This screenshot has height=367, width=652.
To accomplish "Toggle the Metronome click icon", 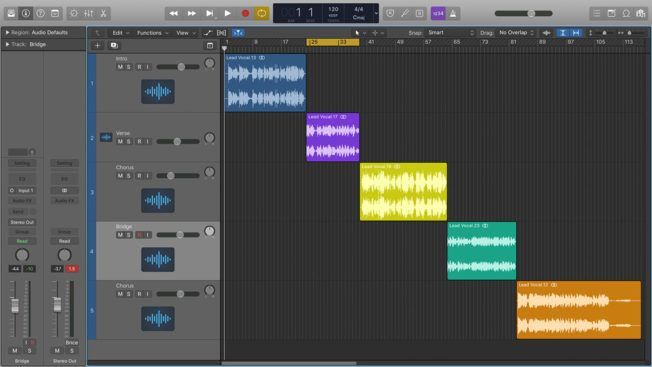I will (453, 13).
